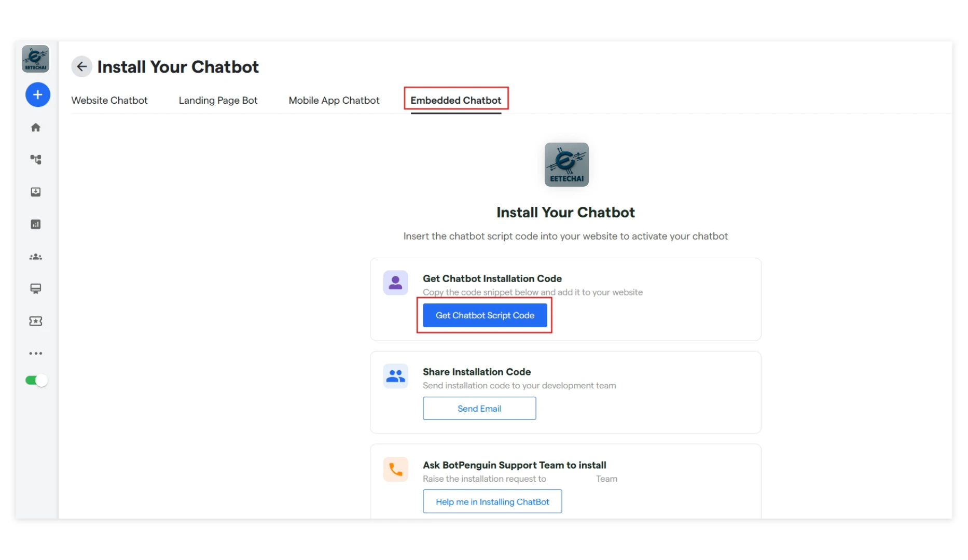The image size is (968, 560).
Task: Open the desktop monitor icon in the sidebar
Action: click(36, 289)
